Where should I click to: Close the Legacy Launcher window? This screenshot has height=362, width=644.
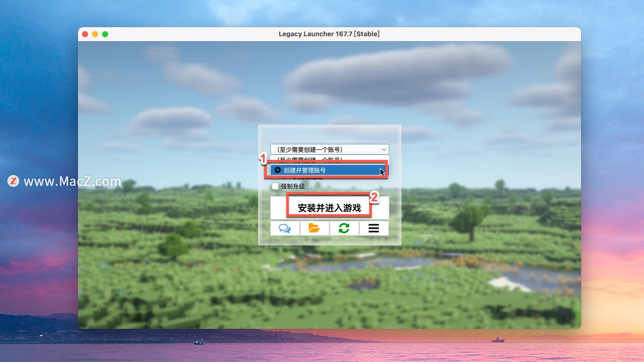tap(85, 34)
